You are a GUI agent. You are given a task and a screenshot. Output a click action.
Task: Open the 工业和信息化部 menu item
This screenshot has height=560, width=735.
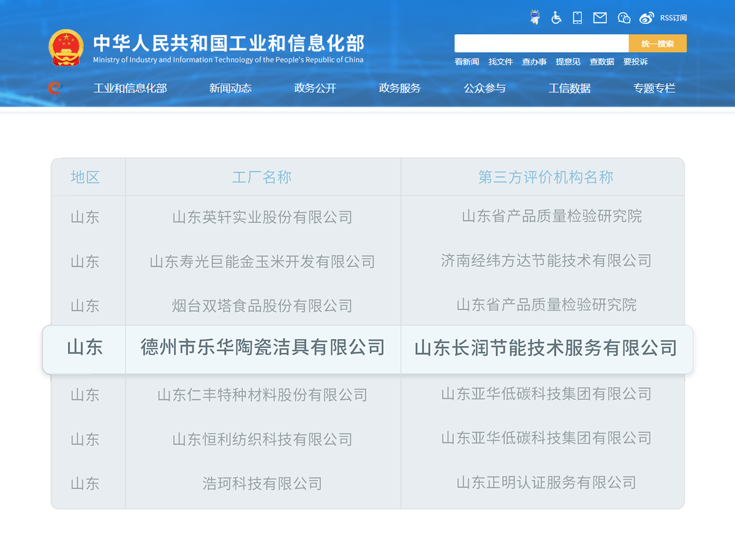click(x=130, y=88)
